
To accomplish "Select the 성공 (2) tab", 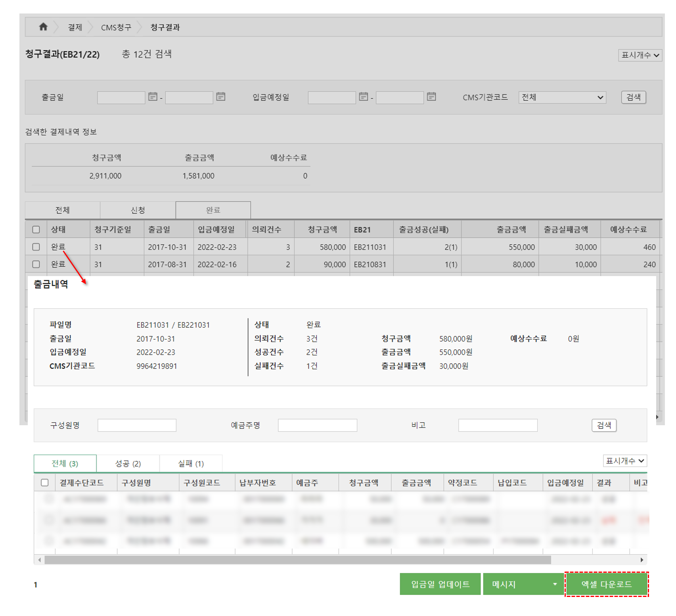I will (x=128, y=463).
